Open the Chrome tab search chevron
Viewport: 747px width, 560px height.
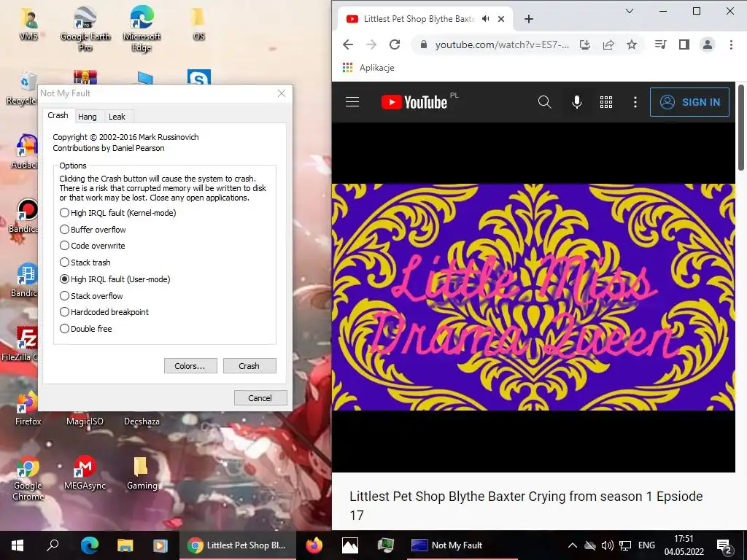click(x=630, y=11)
